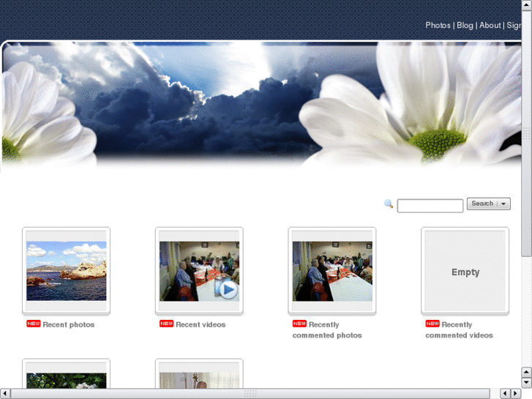Click NEW badge beside Recent photos

click(33, 324)
